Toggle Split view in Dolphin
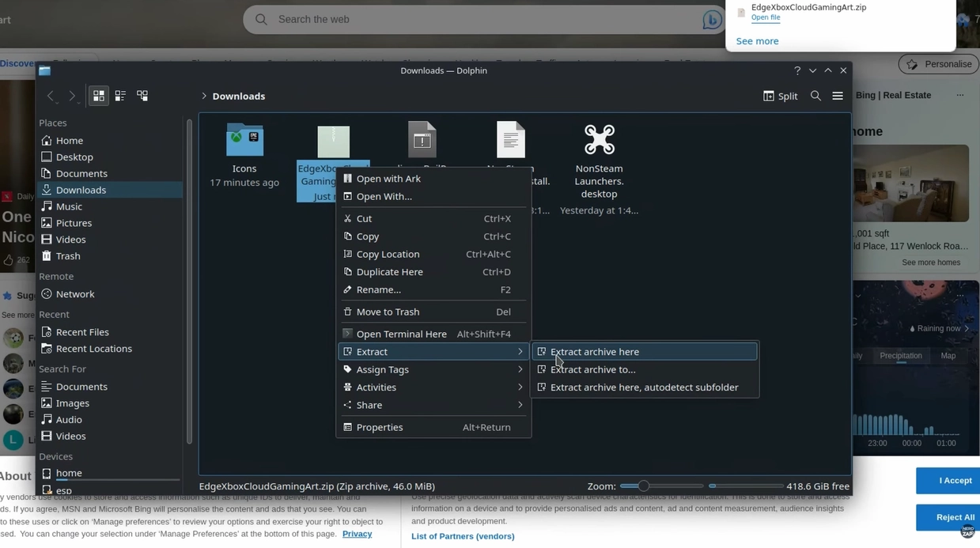980x548 pixels. [x=780, y=96]
